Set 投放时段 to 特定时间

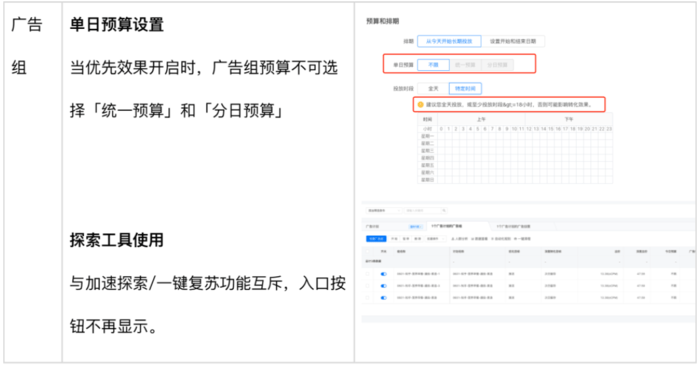pyautogui.click(x=465, y=88)
